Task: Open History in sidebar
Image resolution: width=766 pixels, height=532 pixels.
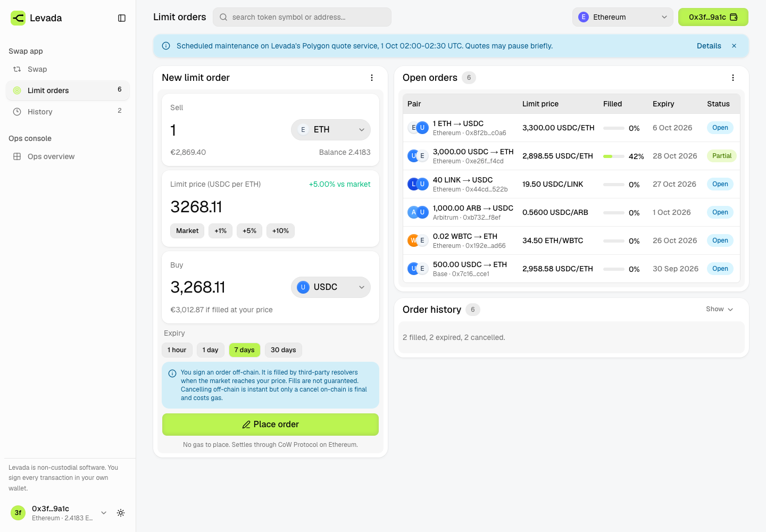Action: click(68, 112)
